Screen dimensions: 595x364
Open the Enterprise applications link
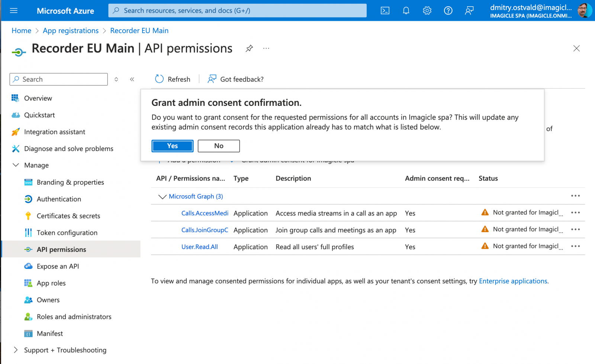pyautogui.click(x=513, y=281)
